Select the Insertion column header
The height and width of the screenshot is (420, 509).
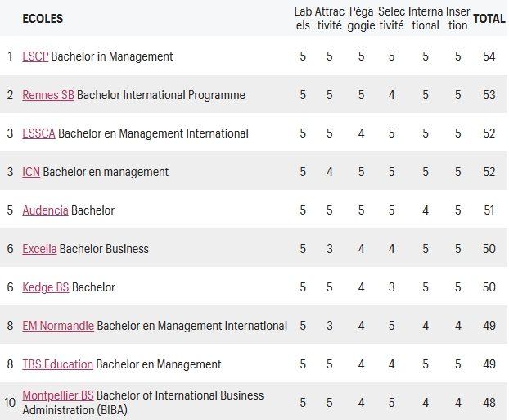coord(457,19)
